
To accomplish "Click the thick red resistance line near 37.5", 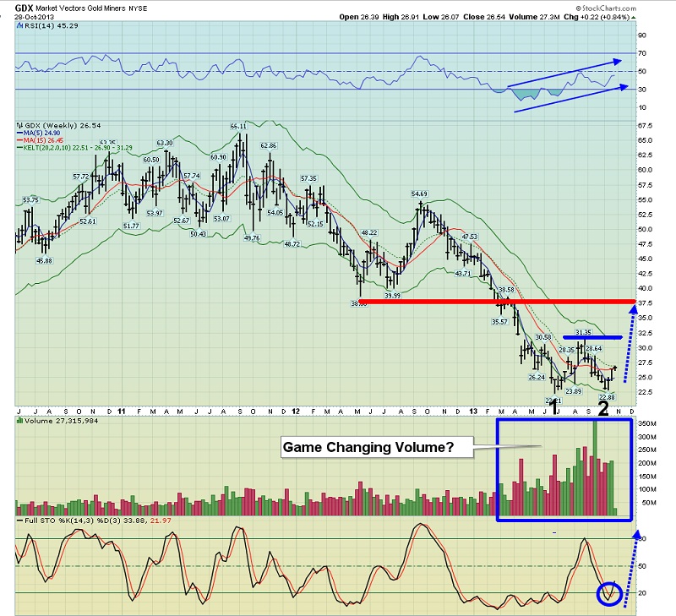I will click(x=497, y=301).
